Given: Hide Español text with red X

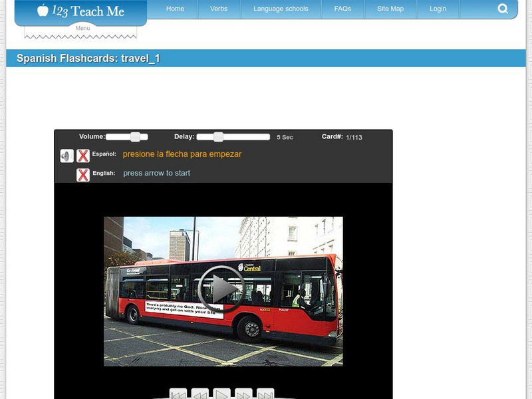Looking at the screenshot, I should (x=83, y=156).
